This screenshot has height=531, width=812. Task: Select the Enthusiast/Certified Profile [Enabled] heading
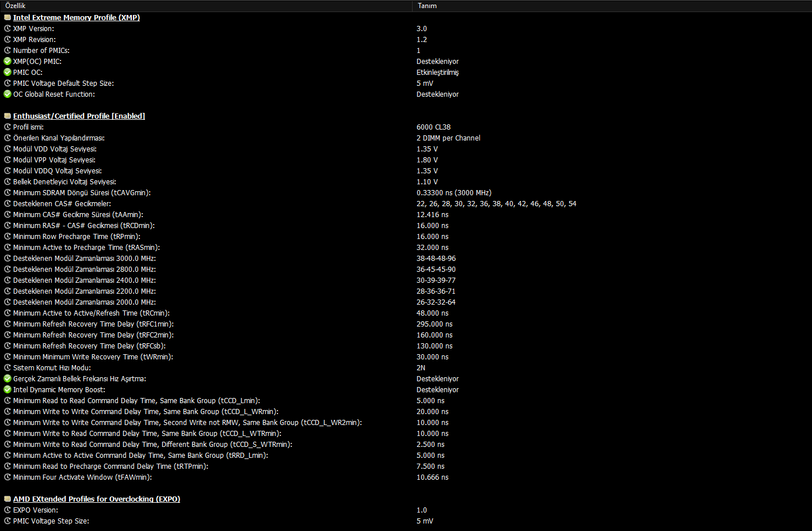[79, 116]
